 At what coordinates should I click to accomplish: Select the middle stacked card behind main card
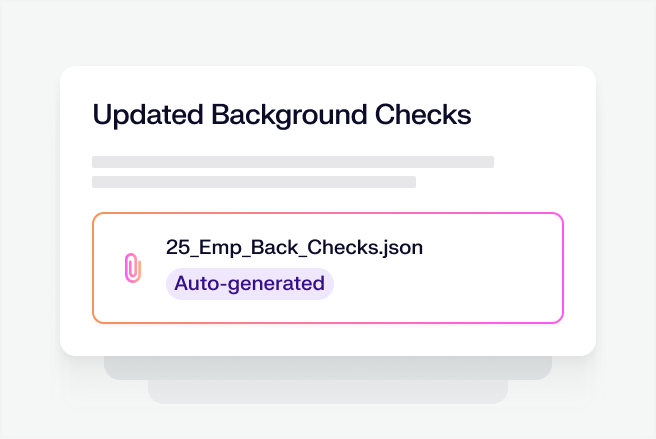click(328, 368)
